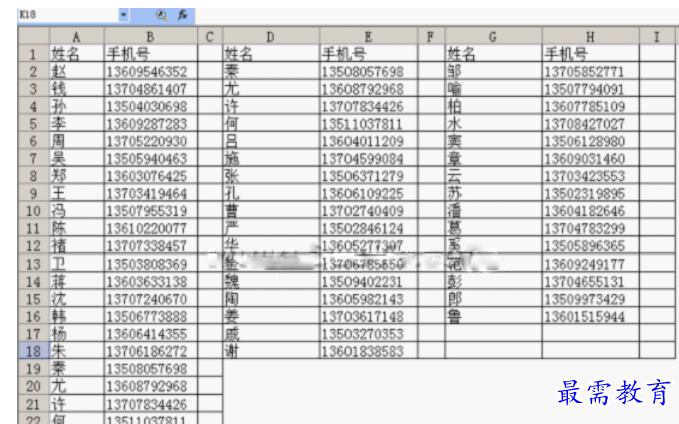679x424 pixels.
Task: Click the cell with 13704861407
Action: click(151, 89)
